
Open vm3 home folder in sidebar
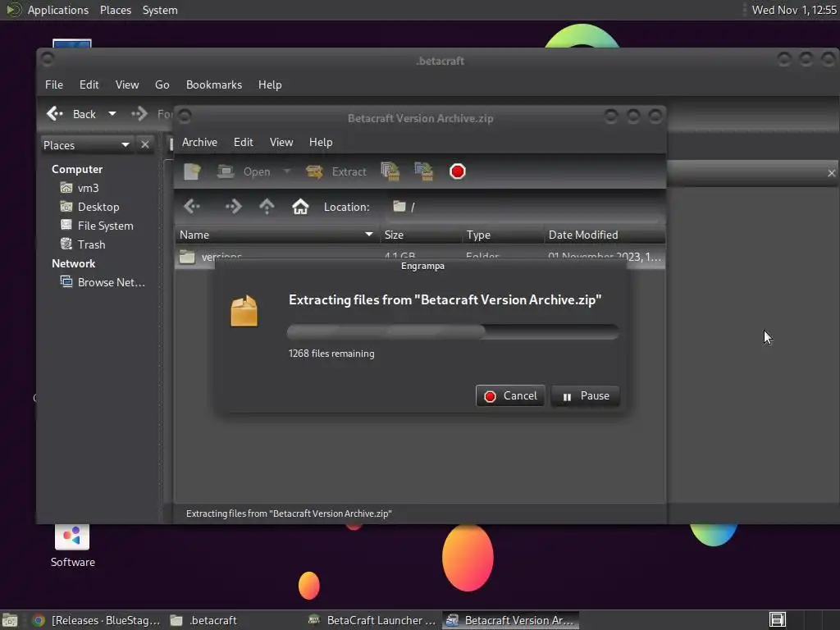[x=80, y=188]
